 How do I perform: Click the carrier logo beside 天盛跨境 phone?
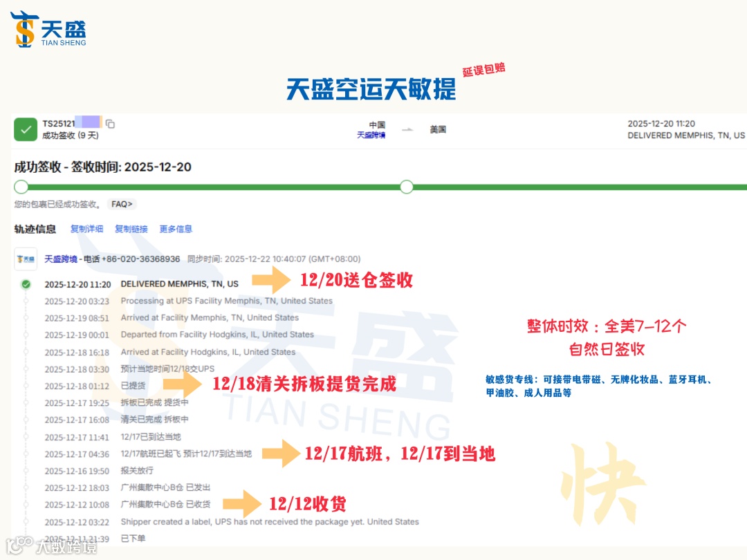click(x=26, y=259)
